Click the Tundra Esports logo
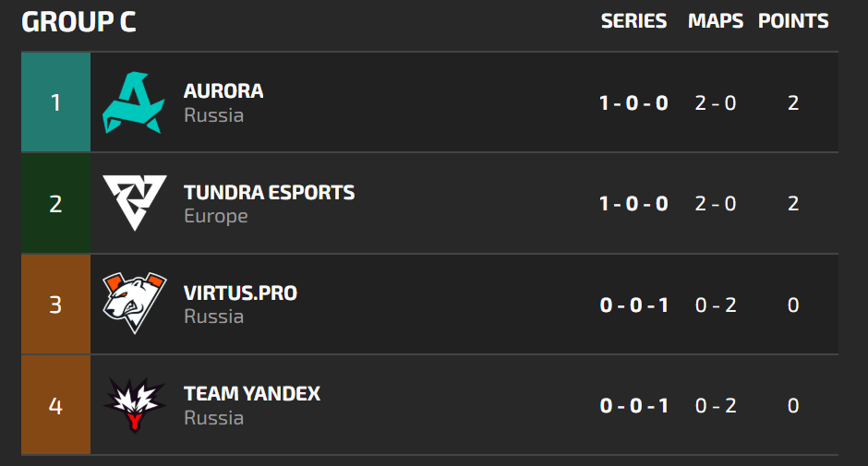This screenshot has width=868, height=466. coord(134,203)
